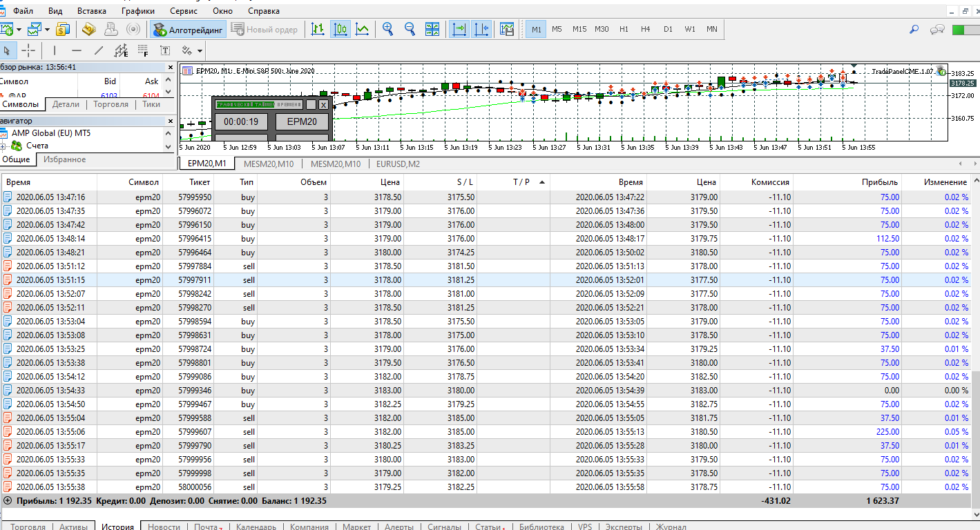Sort the history by Прибыль column
Screen dimensions: 980x530
(879, 182)
